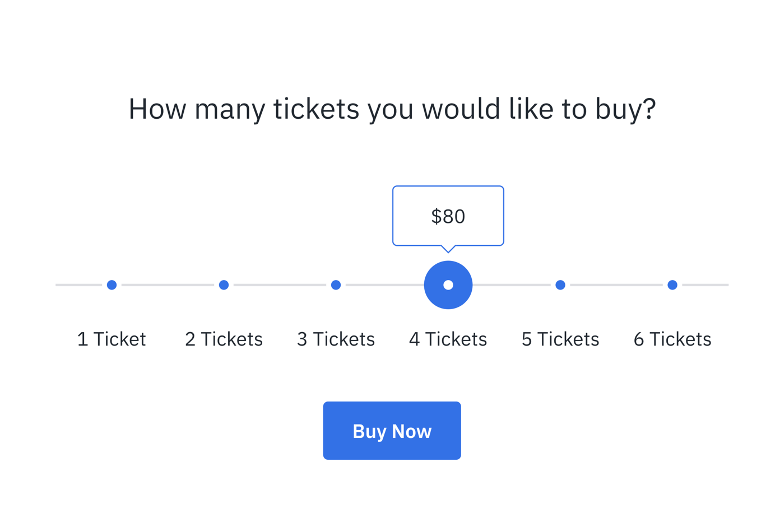Click the large selected slider handle
Image resolution: width=780 pixels, height=532 pixels.
tap(448, 285)
